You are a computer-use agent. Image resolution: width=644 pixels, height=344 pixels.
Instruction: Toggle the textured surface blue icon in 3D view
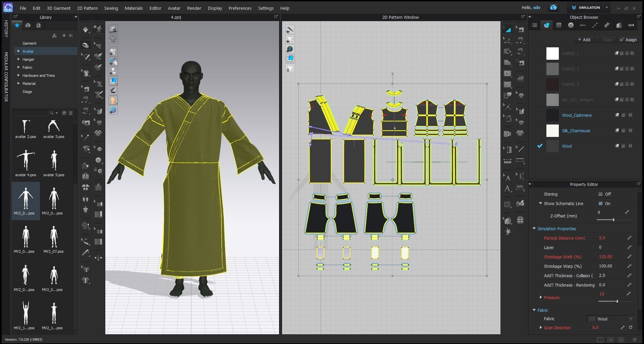point(113,81)
